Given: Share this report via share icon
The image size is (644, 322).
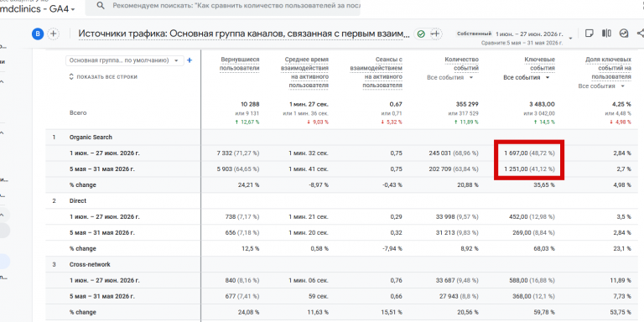Looking at the screenshot, I should click(x=640, y=34).
